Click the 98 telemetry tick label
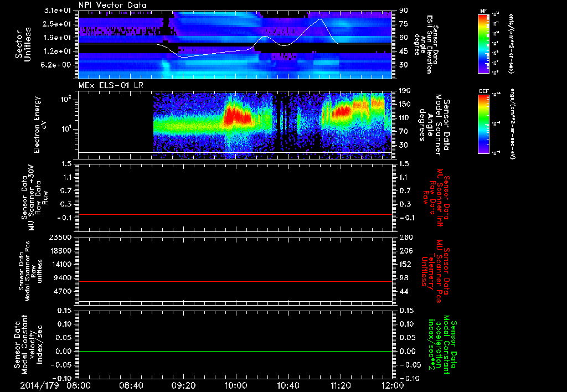This screenshot has height=392, width=567. pos(404,278)
